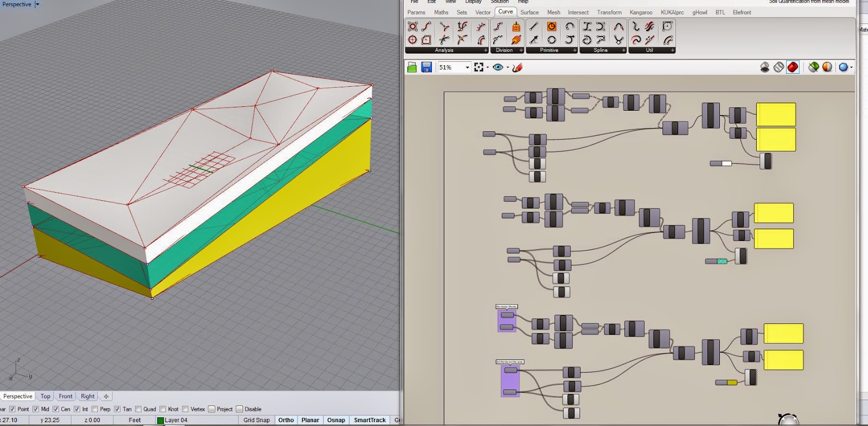Expand the Util group panel
Image resolution: width=868 pixels, height=426 pixels.
click(673, 50)
